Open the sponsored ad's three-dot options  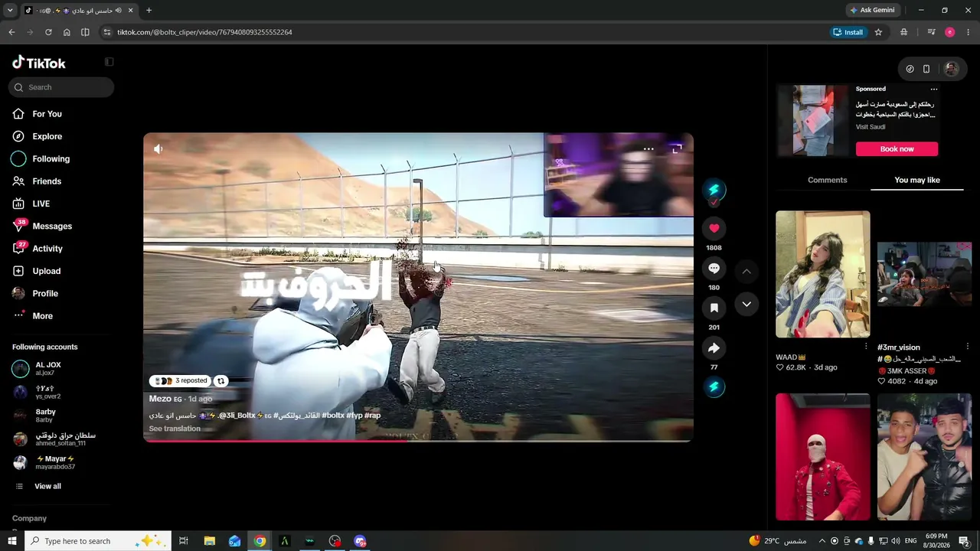pyautogui.click(x=933, y=90)
